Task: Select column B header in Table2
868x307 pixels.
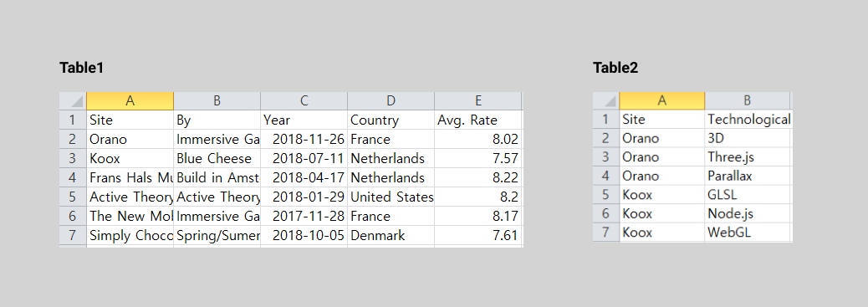Action: tap(748, 101)
